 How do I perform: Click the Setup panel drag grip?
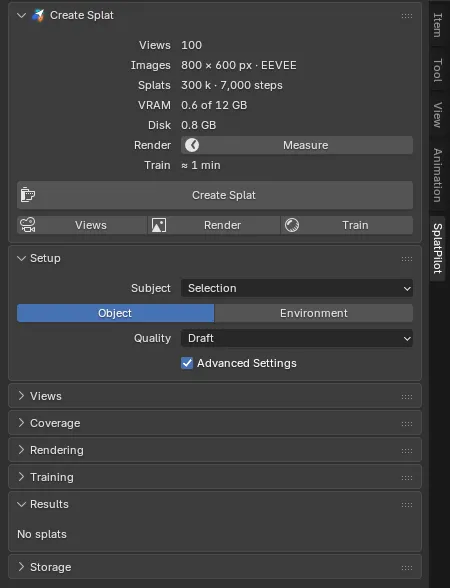pyautogui.click(x=407, y=259)
